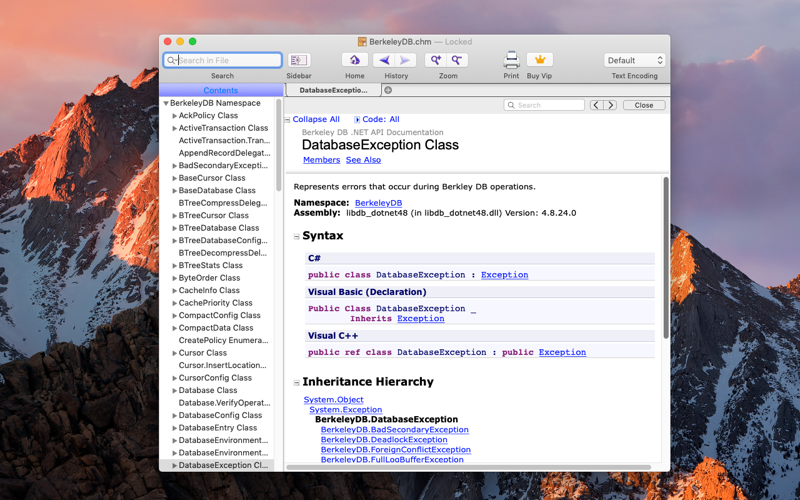The width and height of the screenshot is (800, 500).
Task: Select the Contents sidebar tab
Action: pos(221,90)
